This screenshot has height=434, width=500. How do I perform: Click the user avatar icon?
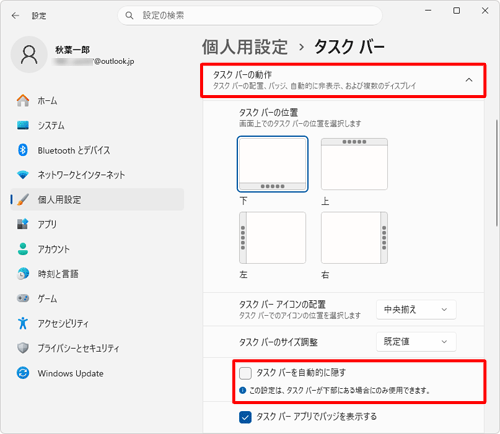tap(29, 55)
